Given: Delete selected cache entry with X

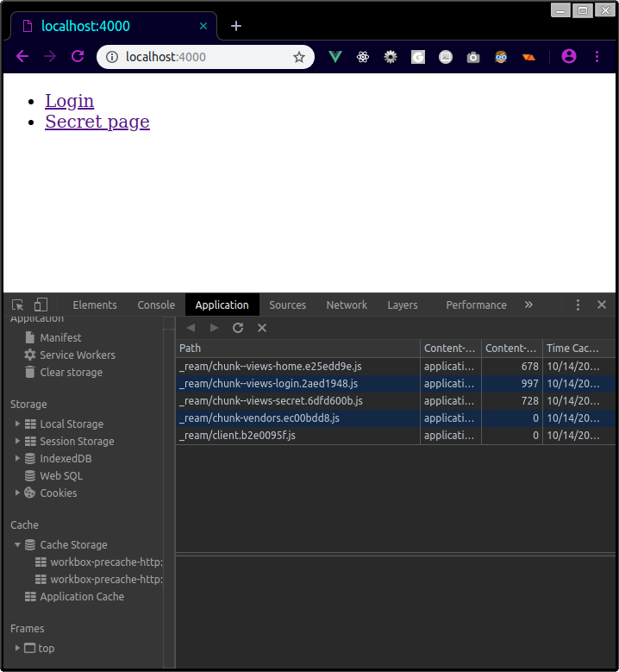Looking at the screenshot, I should 262,328.
